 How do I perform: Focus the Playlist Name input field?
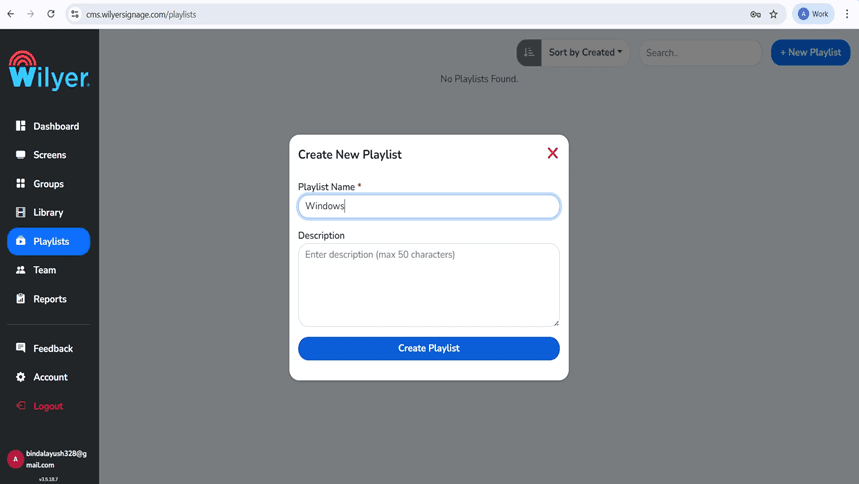click(428, 206)
